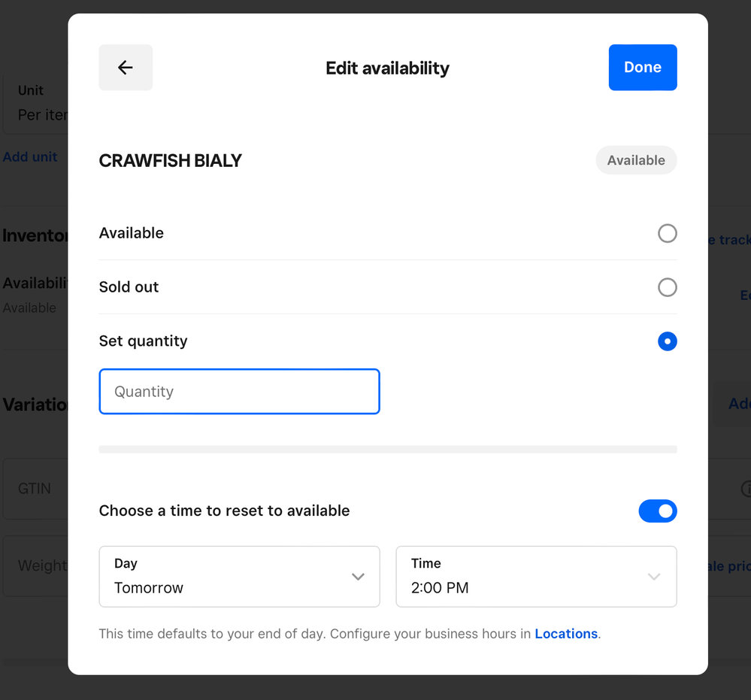Expand the Time dropdown showing 2:00 PM

(x=536, y=577)
